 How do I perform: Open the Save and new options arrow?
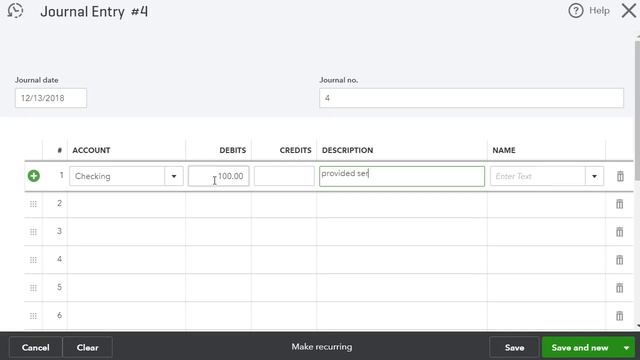(626, 348)
